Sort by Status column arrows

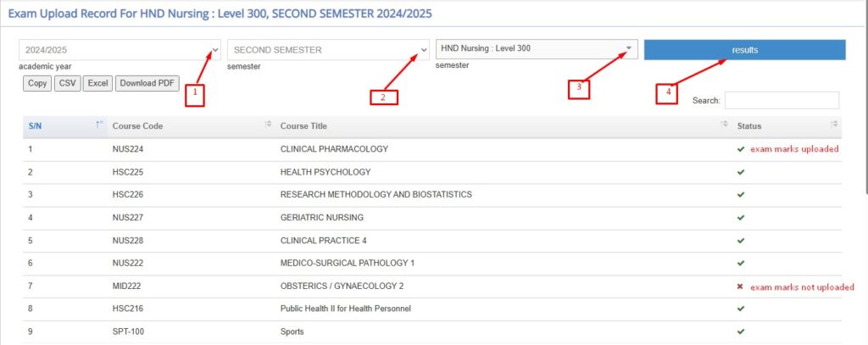[x=835, y=125]
